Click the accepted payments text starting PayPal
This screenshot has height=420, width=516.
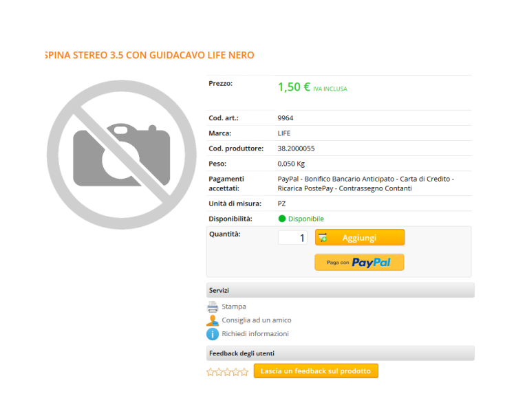click(x=365, y=184)
